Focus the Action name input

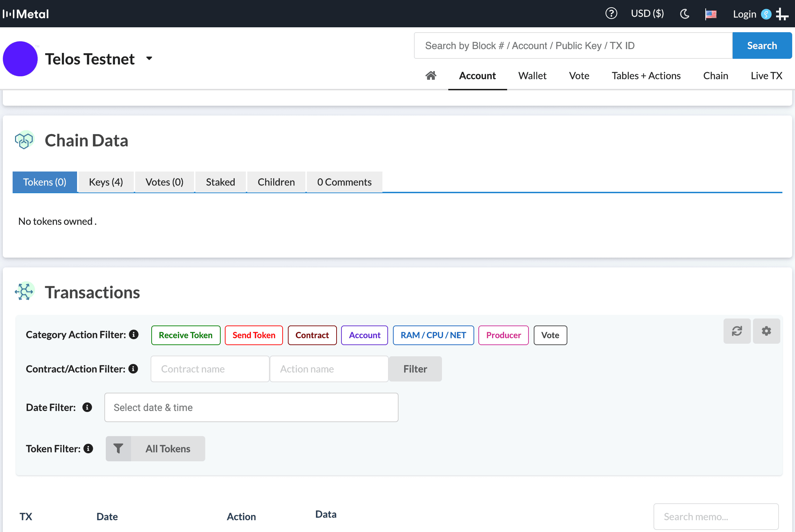329,369
